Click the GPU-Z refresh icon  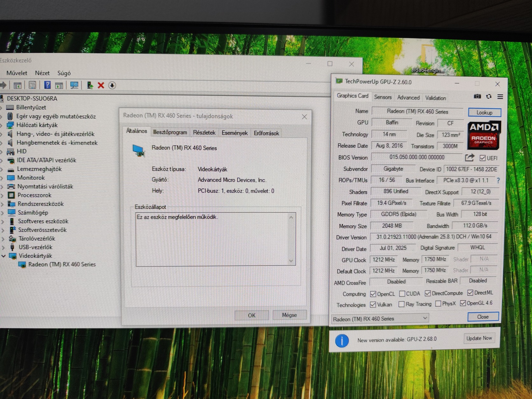tap(489, 96)
